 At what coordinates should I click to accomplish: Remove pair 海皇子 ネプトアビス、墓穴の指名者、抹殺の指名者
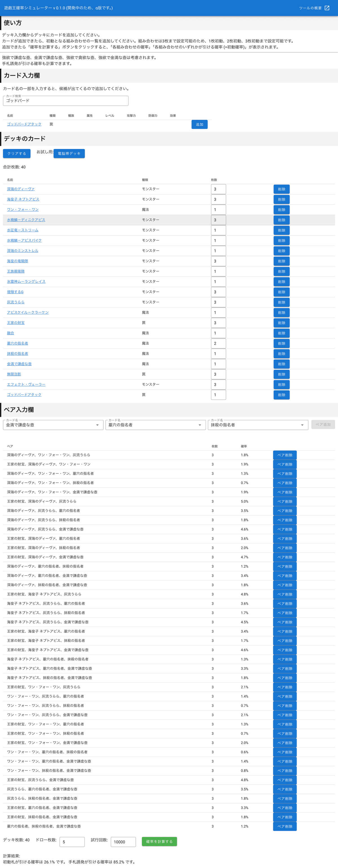[285, 659]
